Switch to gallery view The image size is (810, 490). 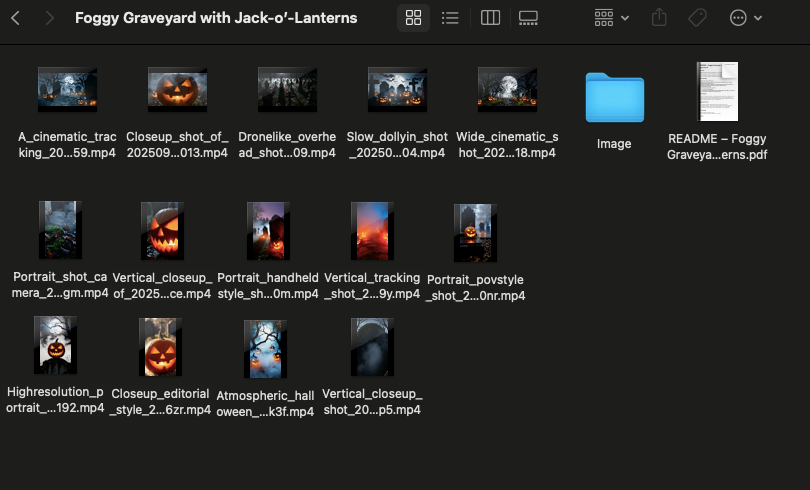click(529, 18)
